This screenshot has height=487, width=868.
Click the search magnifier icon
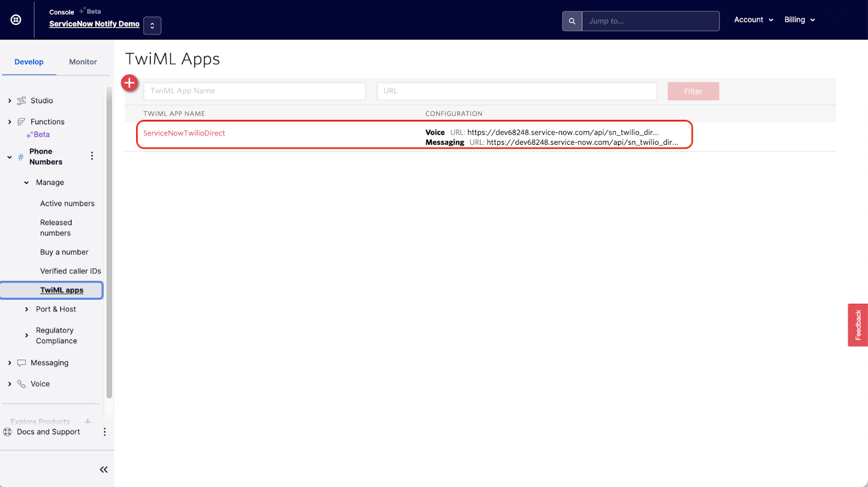572,21
